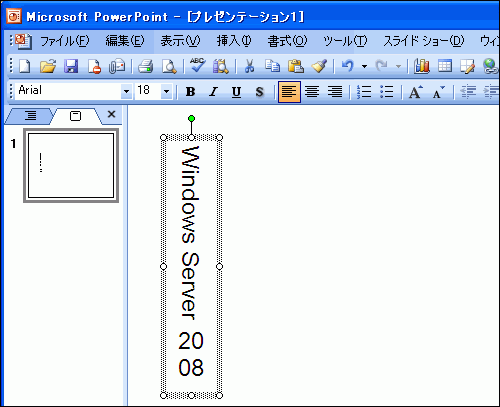Click the green rotation handle
This screenshot has width=500, height=407.
[x=191, y=118]
